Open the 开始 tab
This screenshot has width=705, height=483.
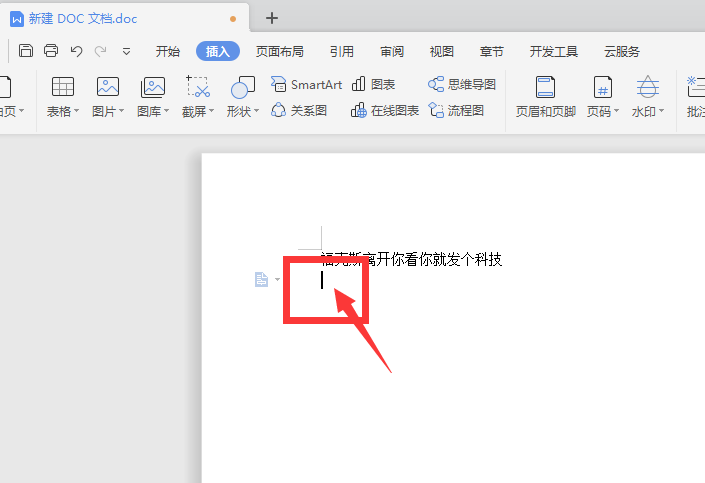(x=168, y=51)
